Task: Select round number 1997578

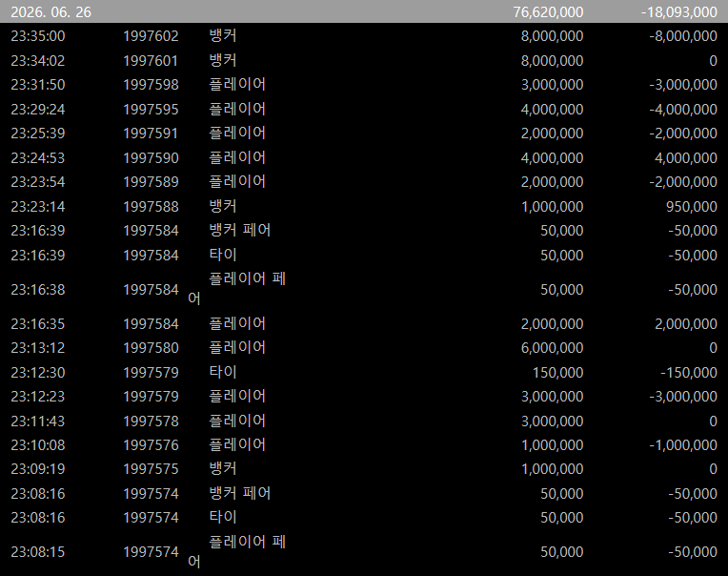Action: tap(151, 422)
